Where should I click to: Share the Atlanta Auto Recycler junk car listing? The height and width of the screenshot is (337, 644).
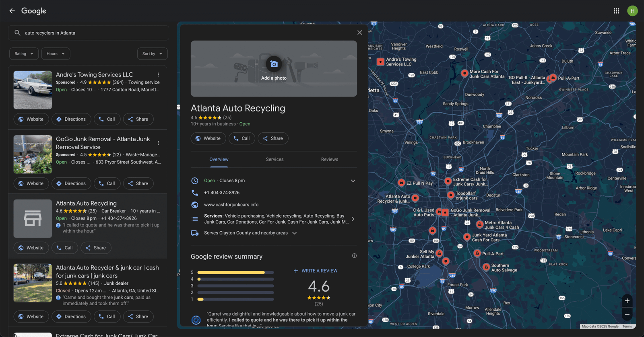[x=138, y=316]
